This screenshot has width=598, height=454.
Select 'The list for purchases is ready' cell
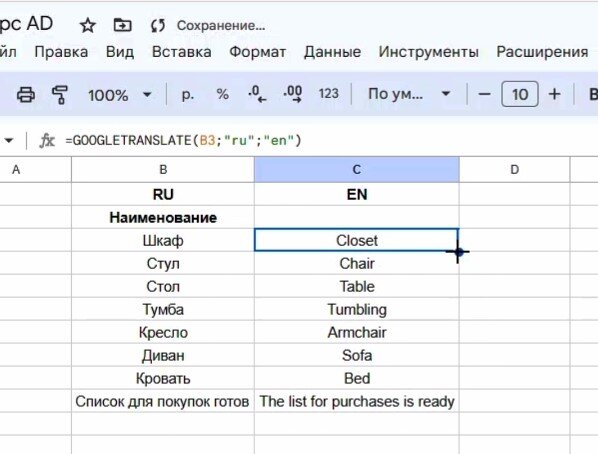(x=357, y=401)
